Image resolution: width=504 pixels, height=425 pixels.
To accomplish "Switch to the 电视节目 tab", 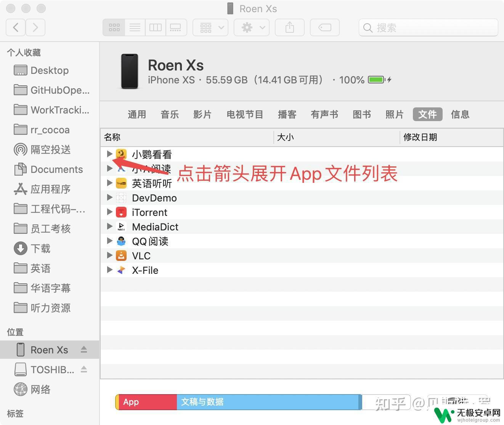I will point(245,114).
